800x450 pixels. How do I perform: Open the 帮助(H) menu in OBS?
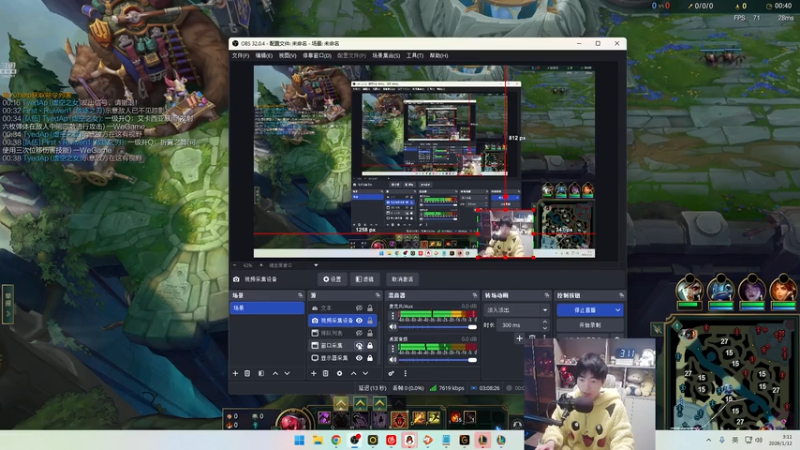point(439,56)
